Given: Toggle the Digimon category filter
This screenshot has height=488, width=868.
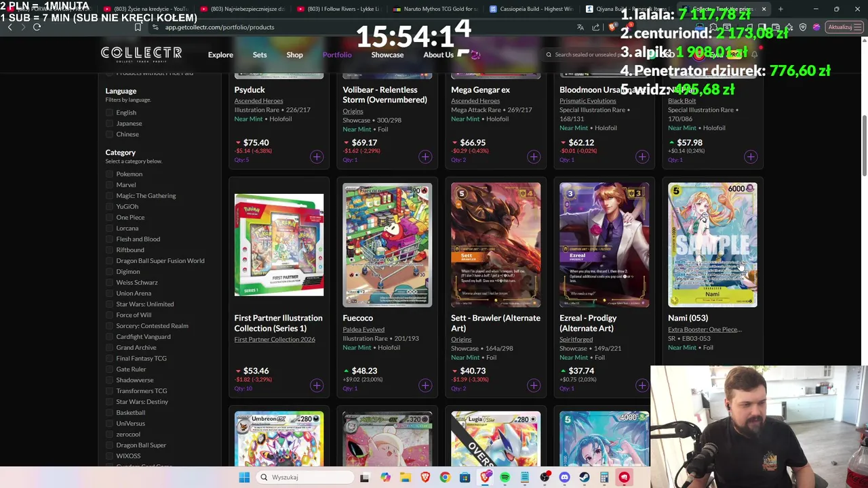Looking at the screenshot, I should (x=109, y=272).
